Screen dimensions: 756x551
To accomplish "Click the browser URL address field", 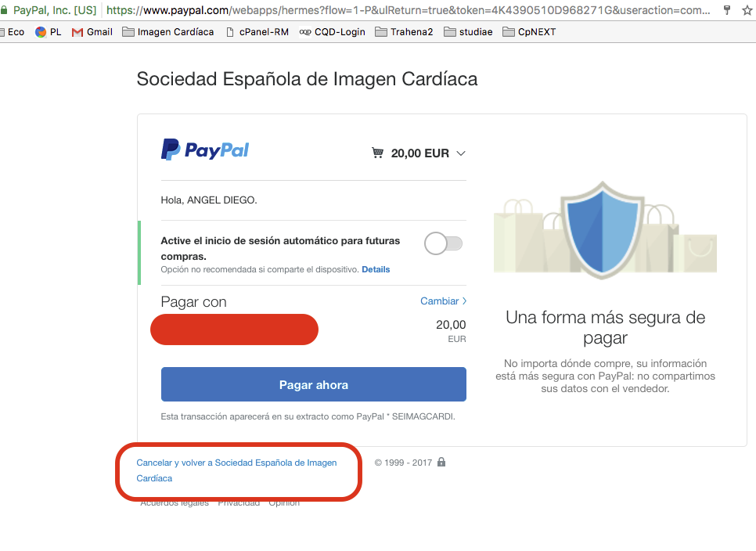I will point(408,10).
